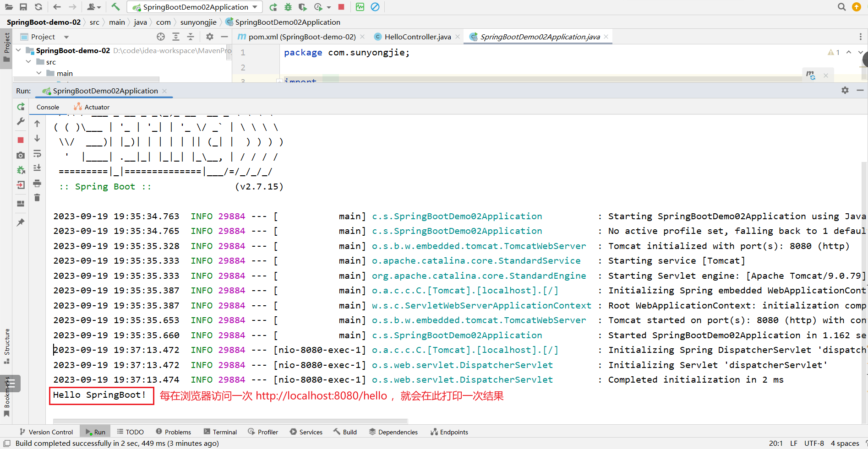The image size is (868, 449).
Task: Run SpringBootDemo02Application with Coverage
Action: tap(303, 7)
